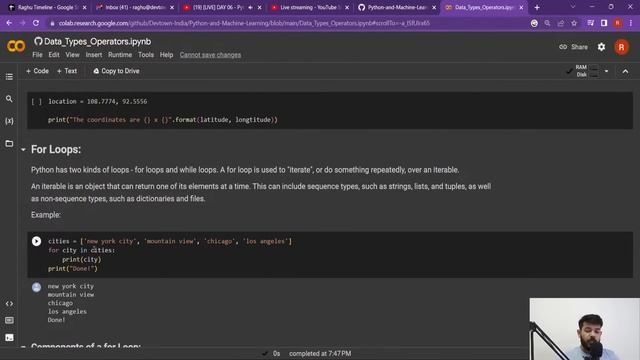Image resolution: width=640 pixels, height=360 pixels.
Task: Open the Files folder panel icon
Action: pyautogui.click(x=9, y=143)
